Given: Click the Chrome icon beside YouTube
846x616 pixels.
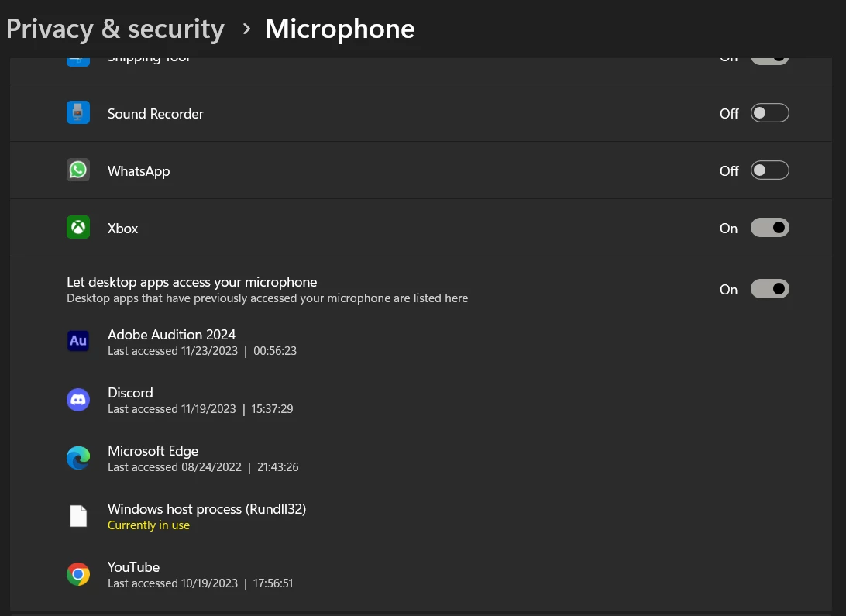Looking at the screenshot, I should pos(78,574).
